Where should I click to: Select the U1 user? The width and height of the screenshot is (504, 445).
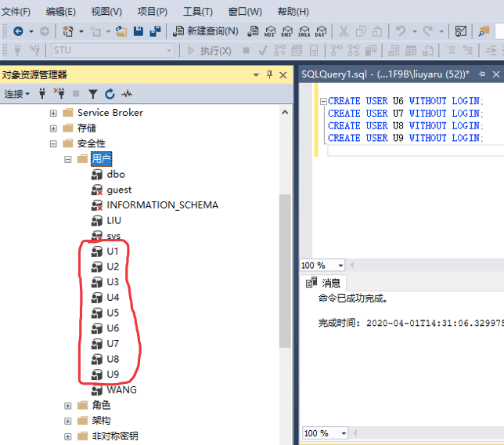(x=113, y=251)
